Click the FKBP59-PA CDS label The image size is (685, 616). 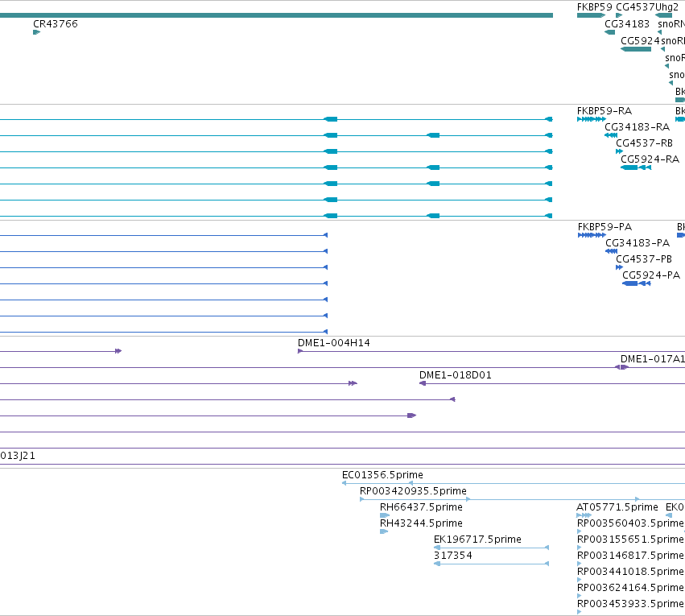605,227
